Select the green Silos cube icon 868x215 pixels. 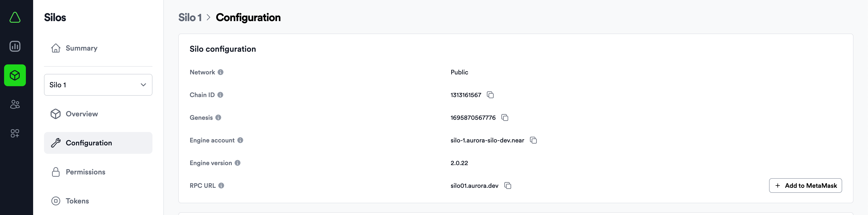[15, 76]
